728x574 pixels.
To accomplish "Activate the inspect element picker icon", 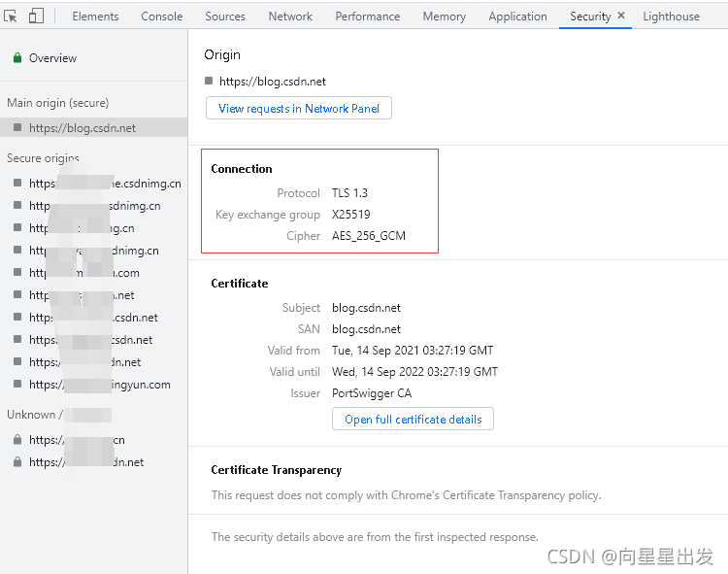I will pos(11,17).
